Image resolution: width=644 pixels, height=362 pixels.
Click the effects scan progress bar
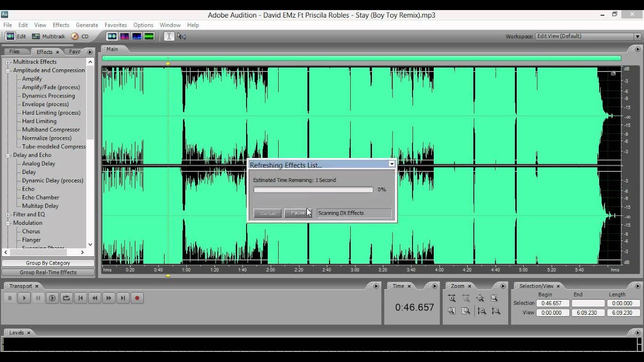(313, 190)
